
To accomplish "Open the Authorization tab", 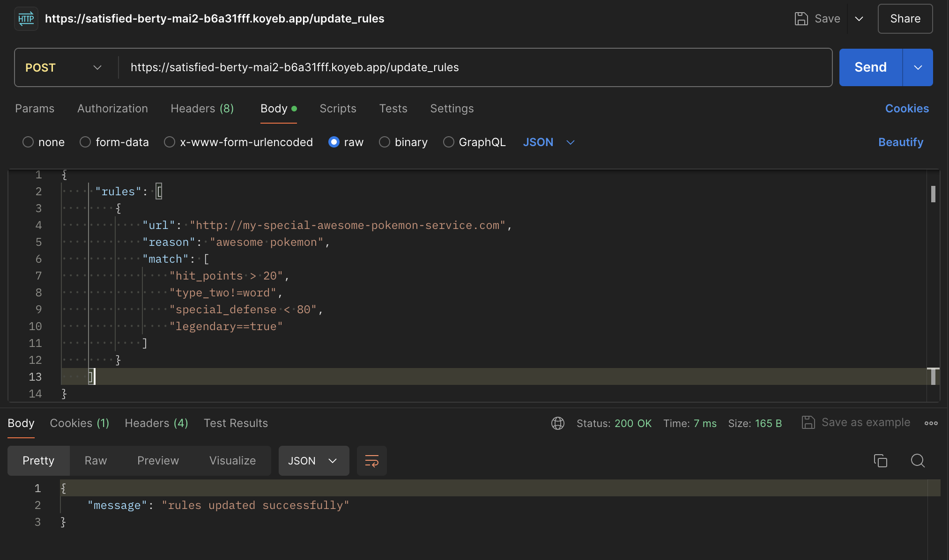I will 112,109.
